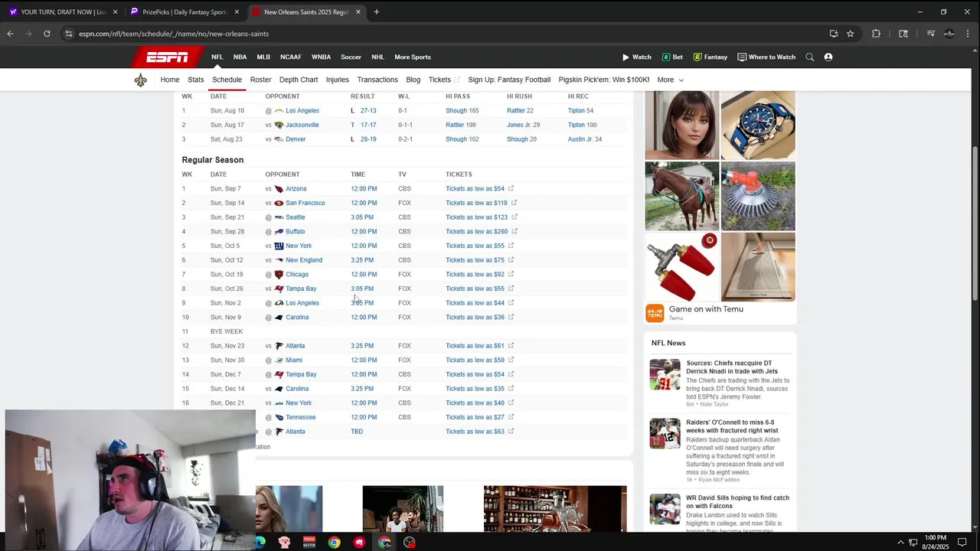The image size is (980, 551).
Task: Select WNBA in the top navigation
Action: (x=321, y=57)
